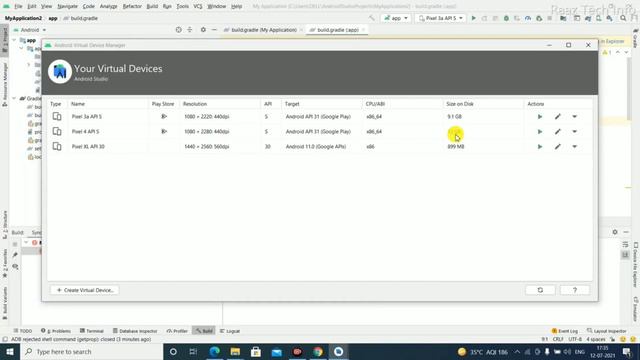Open the Problems tool window

click(x=56, y=331)
